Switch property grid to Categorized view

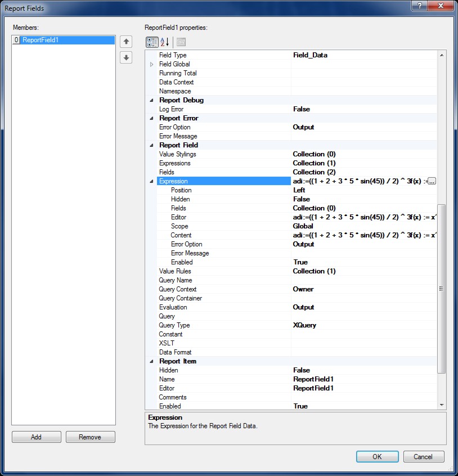[152, 42]
